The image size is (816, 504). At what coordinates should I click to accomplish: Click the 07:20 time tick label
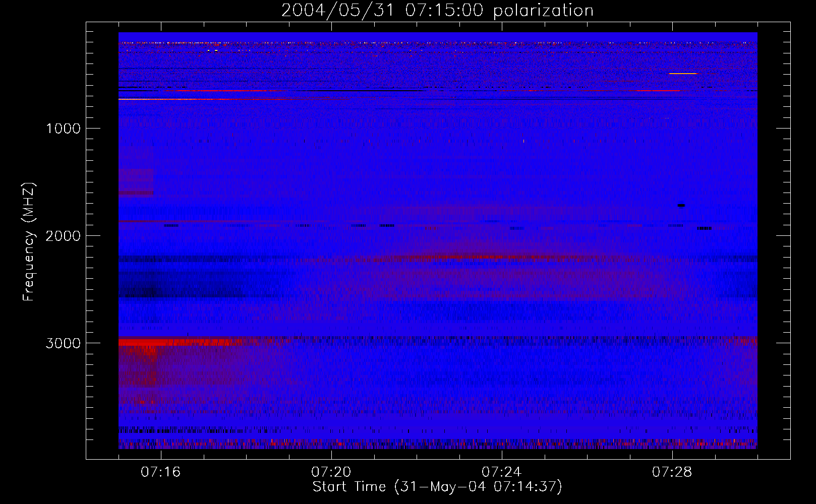(x=331, y=472)
